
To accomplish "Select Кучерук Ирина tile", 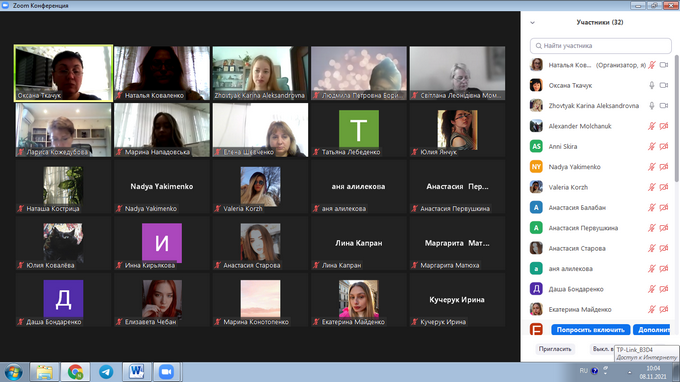I will 457,300.
